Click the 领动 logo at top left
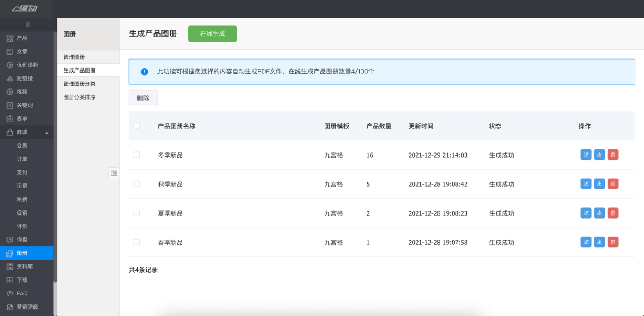Viewport: 644px width, 316px height. (25, 9)
